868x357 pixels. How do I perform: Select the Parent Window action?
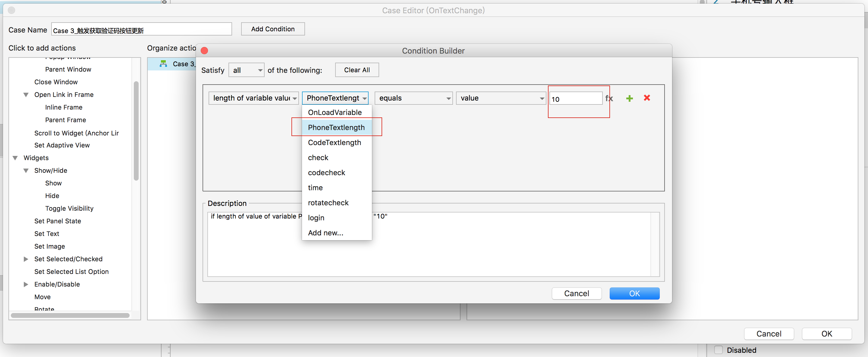tap(68, 70)
